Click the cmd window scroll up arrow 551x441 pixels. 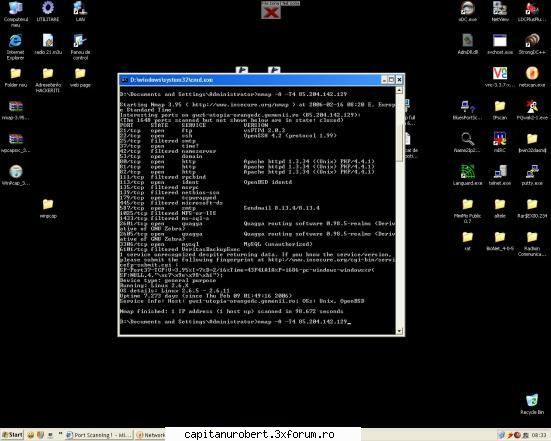click(399, 90)
